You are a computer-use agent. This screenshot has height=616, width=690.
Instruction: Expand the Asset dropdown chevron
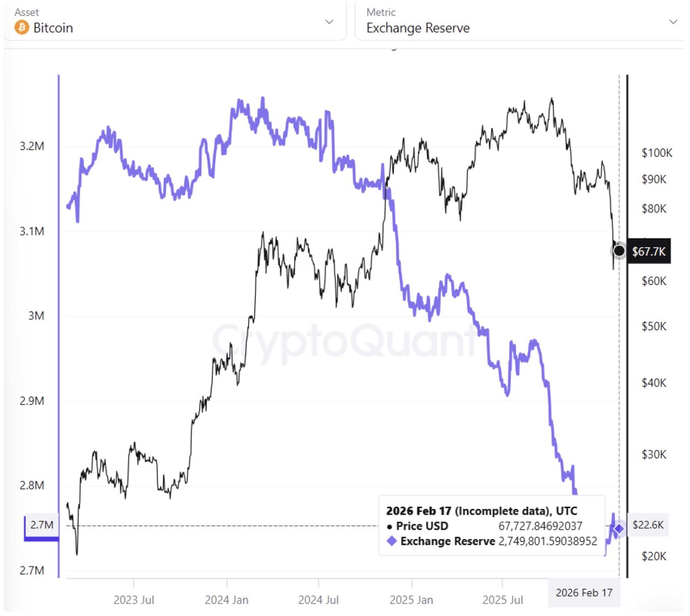[329, 22]
